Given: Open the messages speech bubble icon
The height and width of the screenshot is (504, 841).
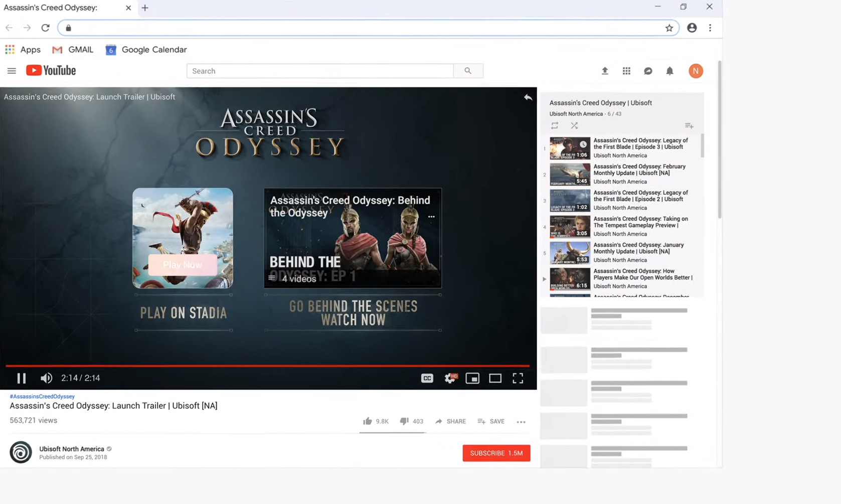Looking at the screenshot, I should (x=648, y=71).
